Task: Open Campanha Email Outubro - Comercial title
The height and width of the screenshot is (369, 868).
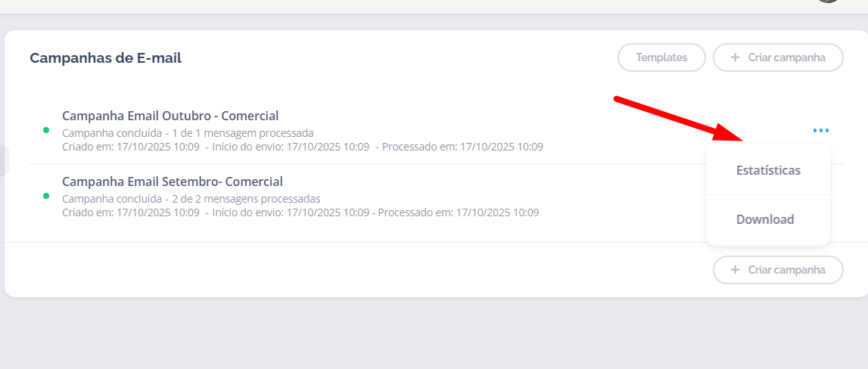Action: click(x=170, y=116)
